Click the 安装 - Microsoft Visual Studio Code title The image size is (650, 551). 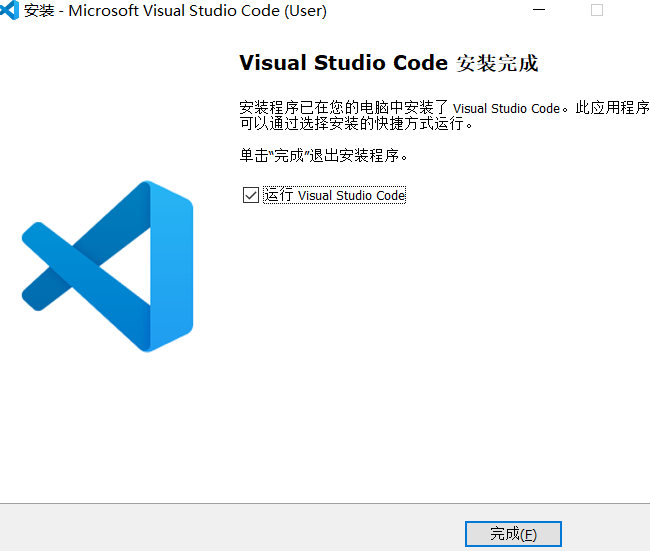click(x=175, y=10)
